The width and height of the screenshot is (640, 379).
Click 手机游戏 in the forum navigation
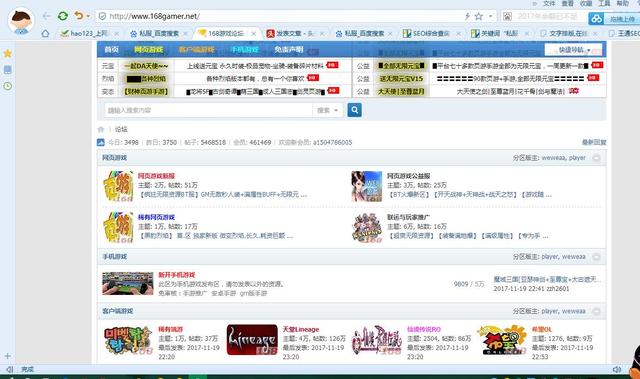pos(244,49)
